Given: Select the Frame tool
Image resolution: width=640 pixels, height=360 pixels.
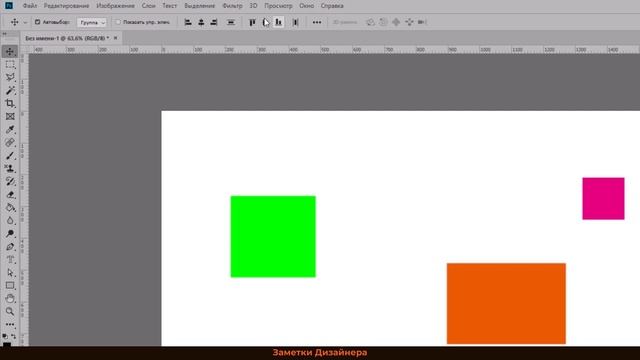Looking at the screenshot, I should (x=10, y=116).
